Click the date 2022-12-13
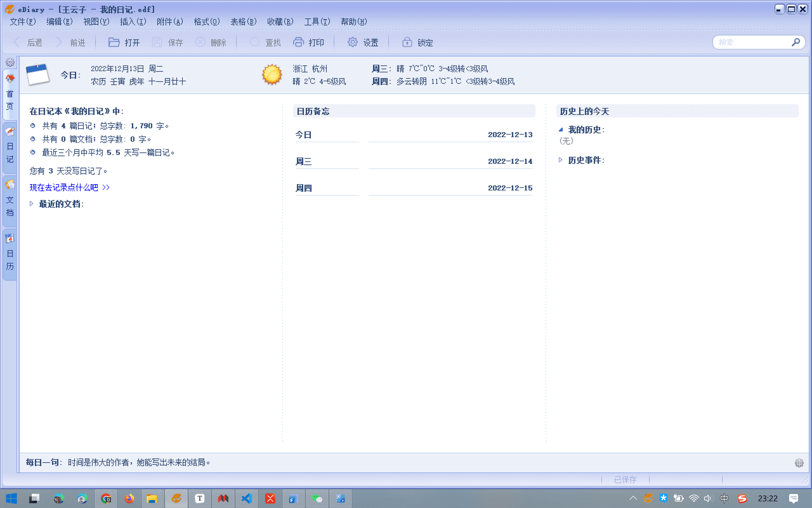The image size is (812, 508). [x=510, y=135]
